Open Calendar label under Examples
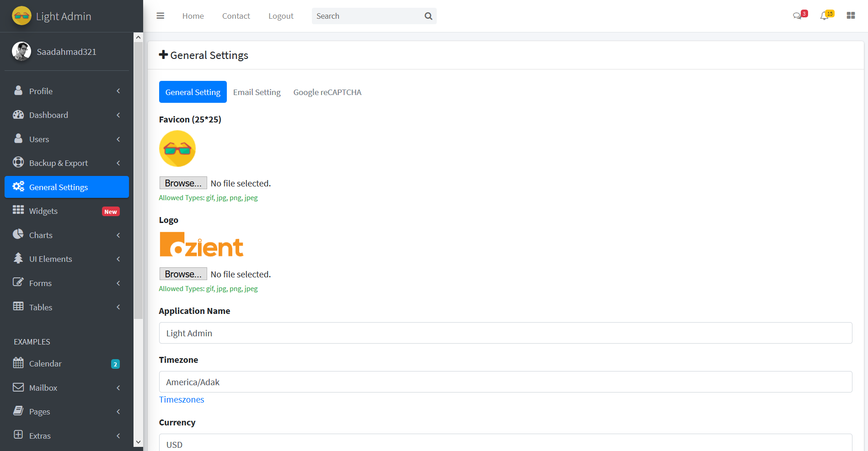868x451 pixels. (x=45, y=364)
